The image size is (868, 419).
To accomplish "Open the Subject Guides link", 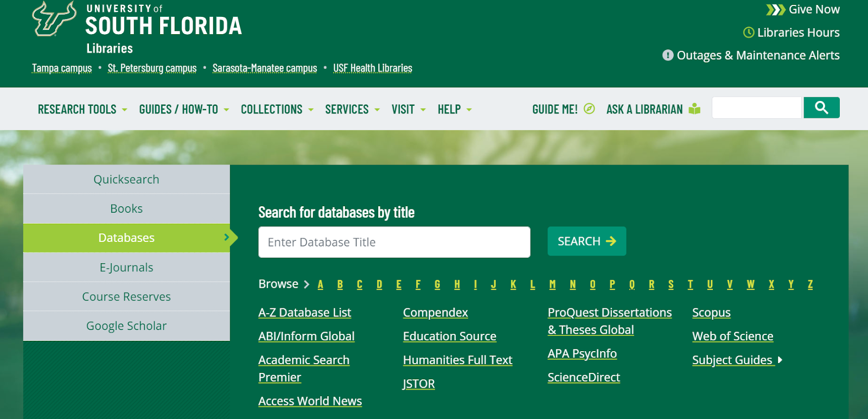I will pyautogui.click(x=732, y=360).
